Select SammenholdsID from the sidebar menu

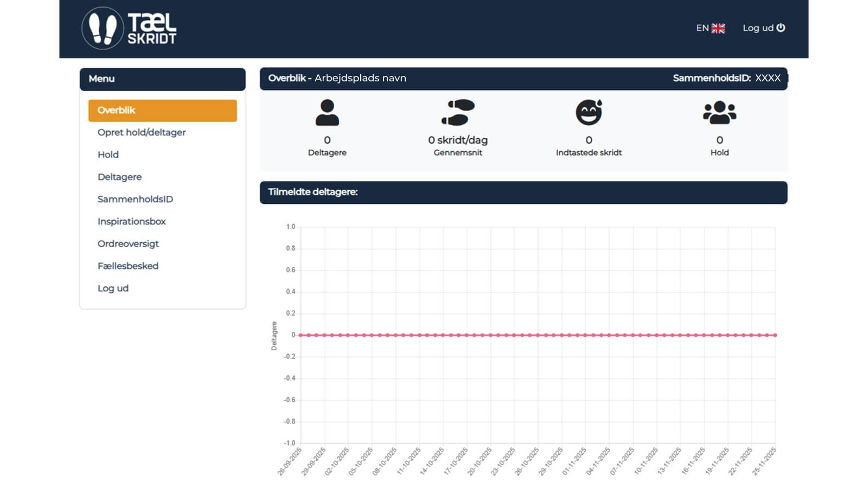(135, 199)
